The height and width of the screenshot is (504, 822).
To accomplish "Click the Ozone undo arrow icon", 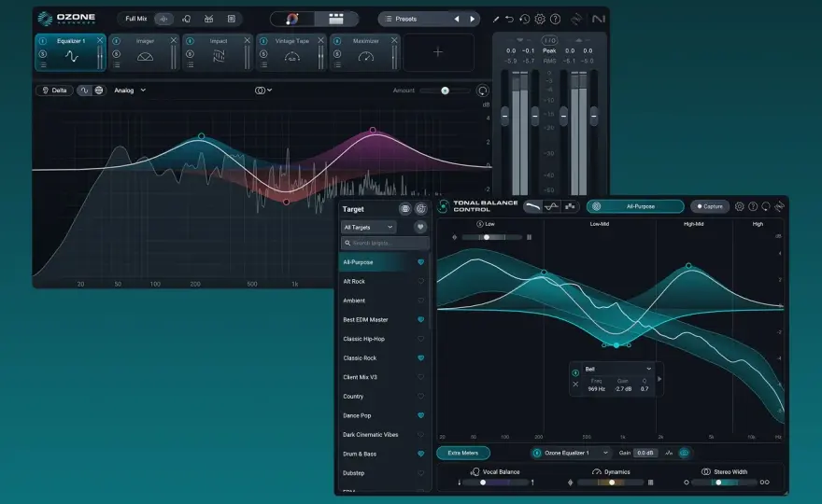I will coord(509,20).
